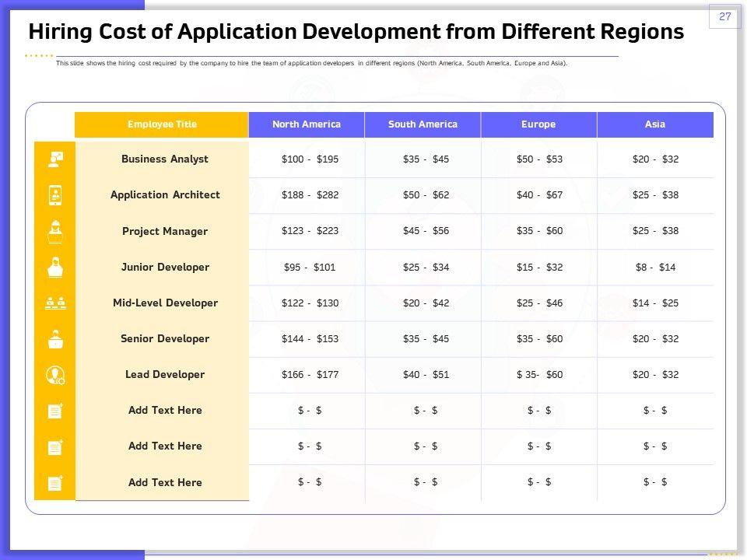
Task: Click the Project Manager person icon
Action: [55, 231]
